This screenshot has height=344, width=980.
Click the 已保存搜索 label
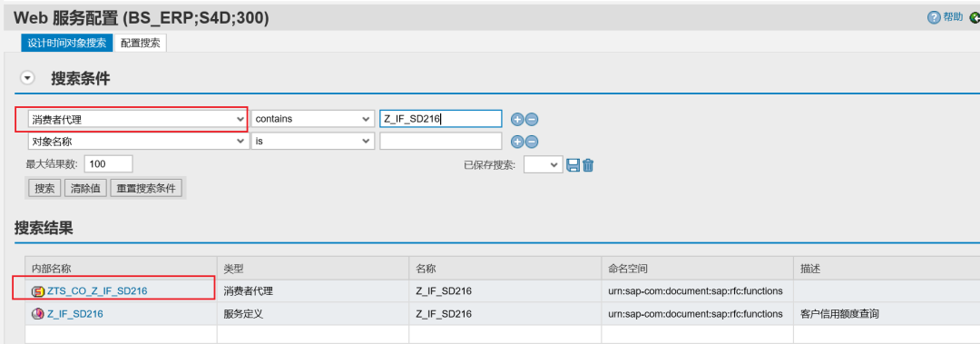click(x=489, y=165)
